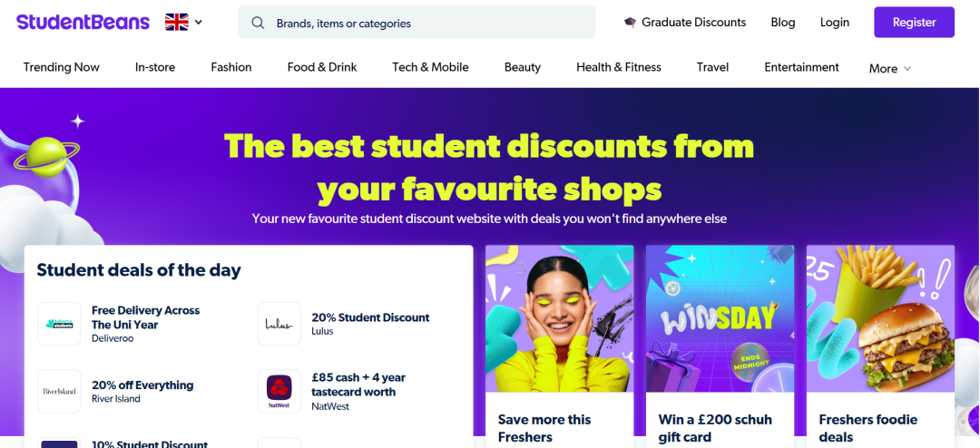Click the Deliveroo brand logo
Viewport: 980px width, 448px height.
pyautogui.click(x=59, y=324)
